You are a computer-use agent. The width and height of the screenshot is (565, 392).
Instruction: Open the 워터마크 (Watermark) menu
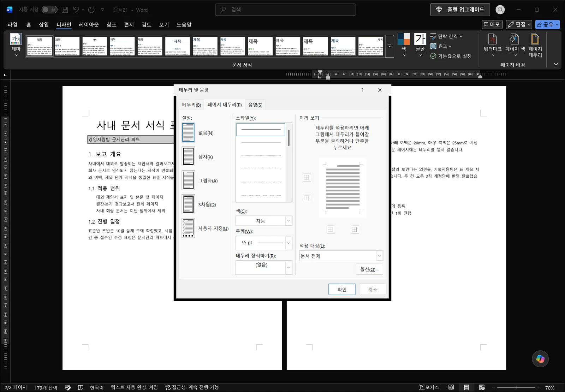coord(493,45)
